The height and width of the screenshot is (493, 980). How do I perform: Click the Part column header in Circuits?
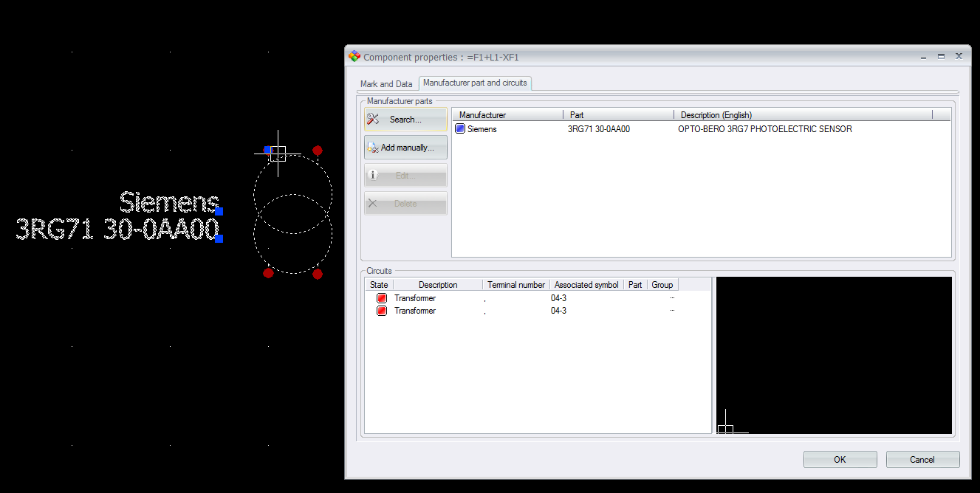tap(635, 285)
